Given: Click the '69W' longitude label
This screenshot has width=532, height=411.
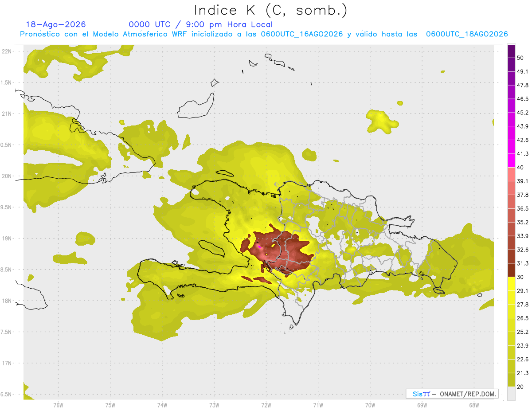Looking at the screenshot, I should tap(422, 405).
